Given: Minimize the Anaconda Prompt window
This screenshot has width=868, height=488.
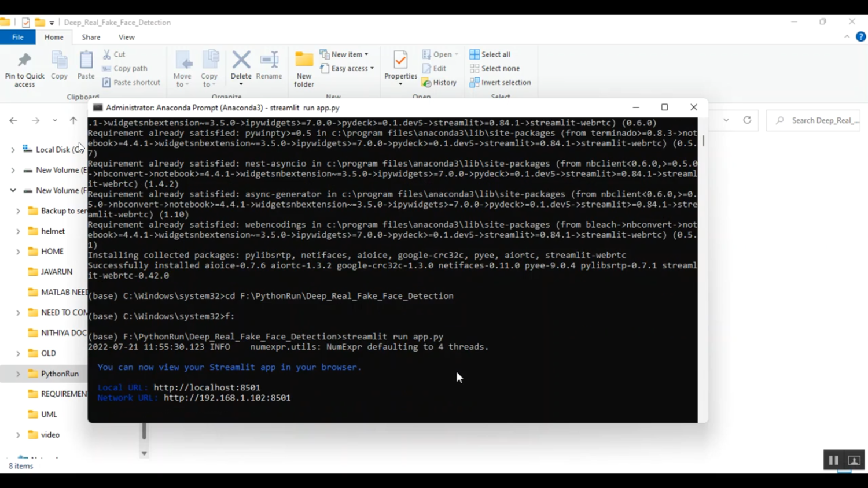Looking at the screenshot, I should pos(636,107).
